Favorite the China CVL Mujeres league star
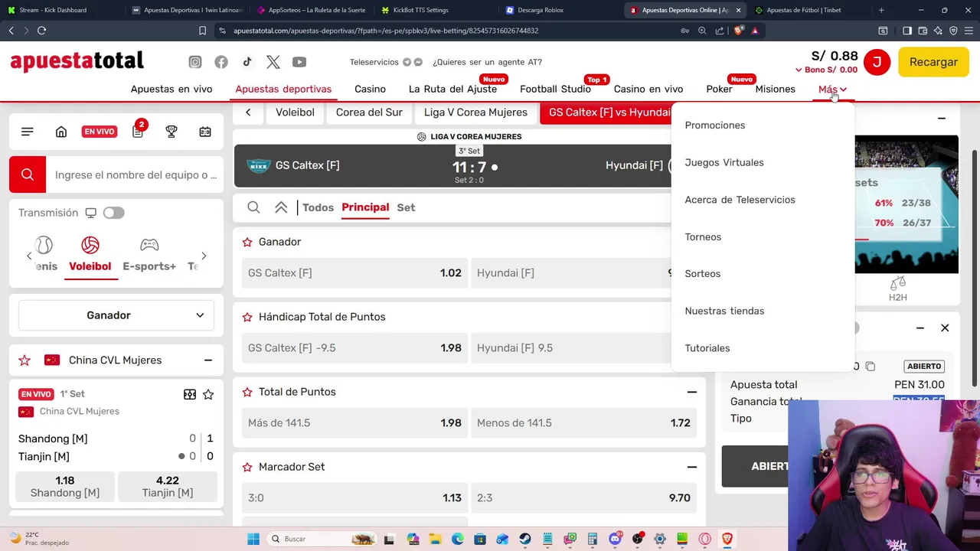This screenshot has width=980, height=551. click(24, 360)
